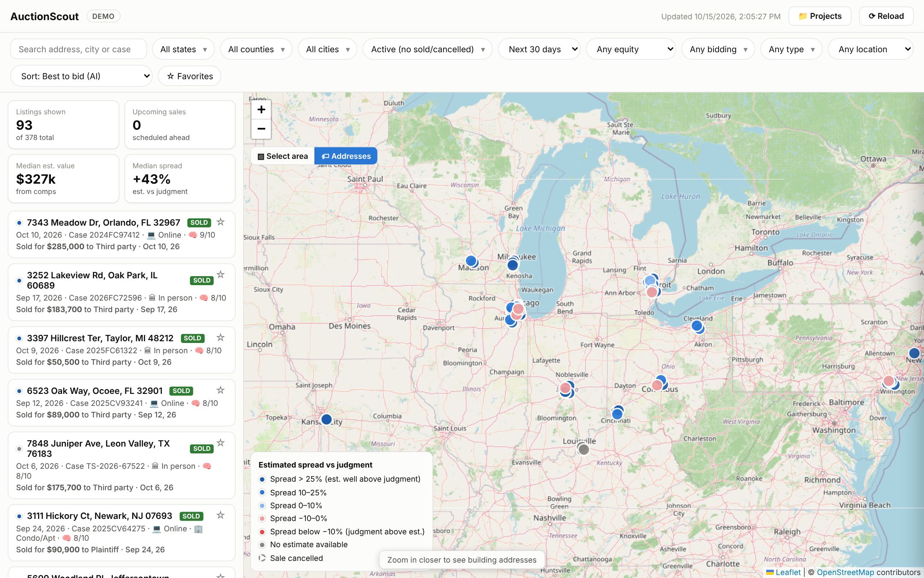Open the Any bidding filter menu

(x=718, y=49)
